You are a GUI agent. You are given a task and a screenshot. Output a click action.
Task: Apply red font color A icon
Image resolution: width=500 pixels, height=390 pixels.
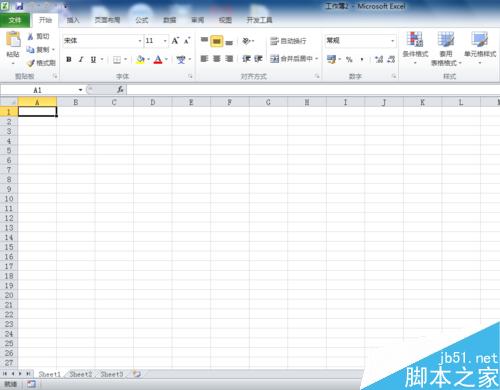[x=158, y=60]
